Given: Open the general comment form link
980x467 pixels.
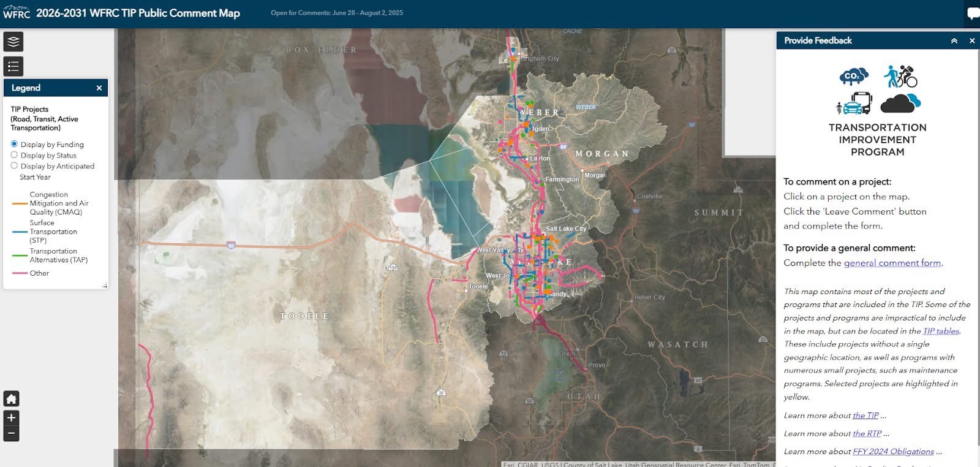Looking at the screenshot, I should pyautogui.click(x=892, y=263).
